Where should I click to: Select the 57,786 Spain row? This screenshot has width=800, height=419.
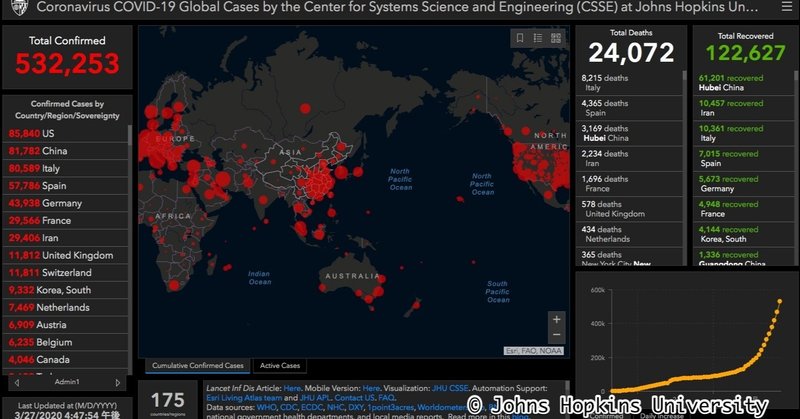(x=66, y=186)
